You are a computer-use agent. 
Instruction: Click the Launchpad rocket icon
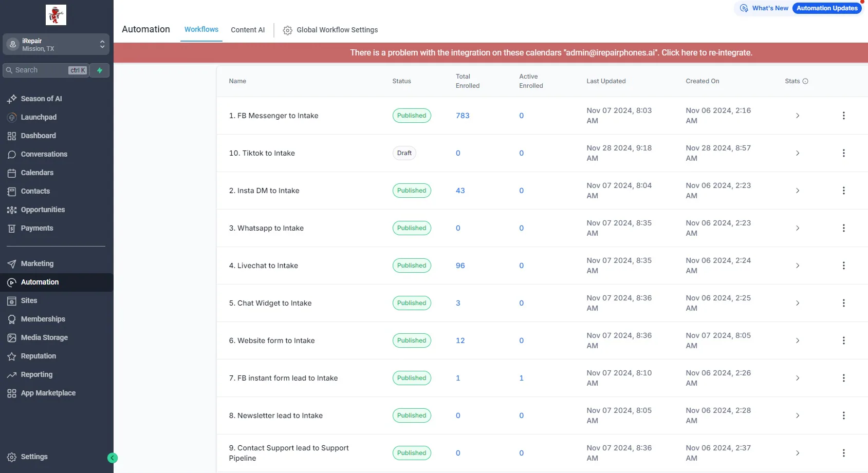tap(12, 117)
